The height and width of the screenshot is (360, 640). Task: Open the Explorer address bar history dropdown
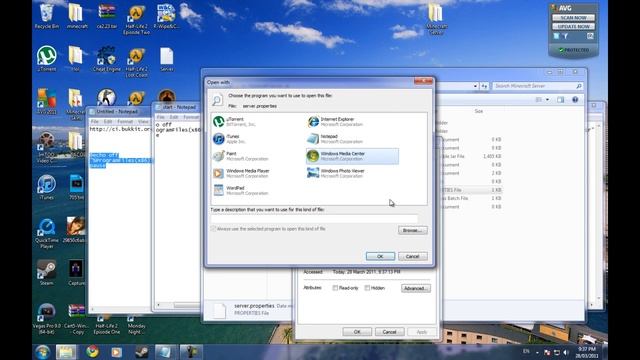click(475, 86)
